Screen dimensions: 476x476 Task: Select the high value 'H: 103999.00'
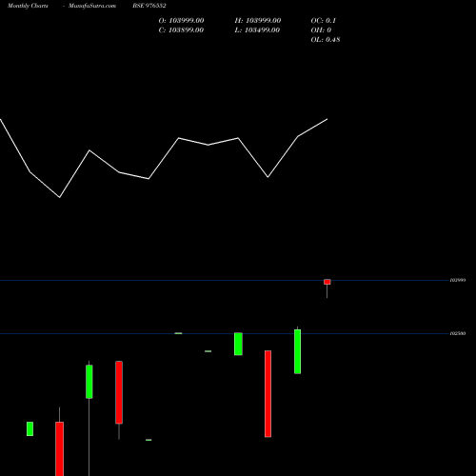click(x=258, y=21)
